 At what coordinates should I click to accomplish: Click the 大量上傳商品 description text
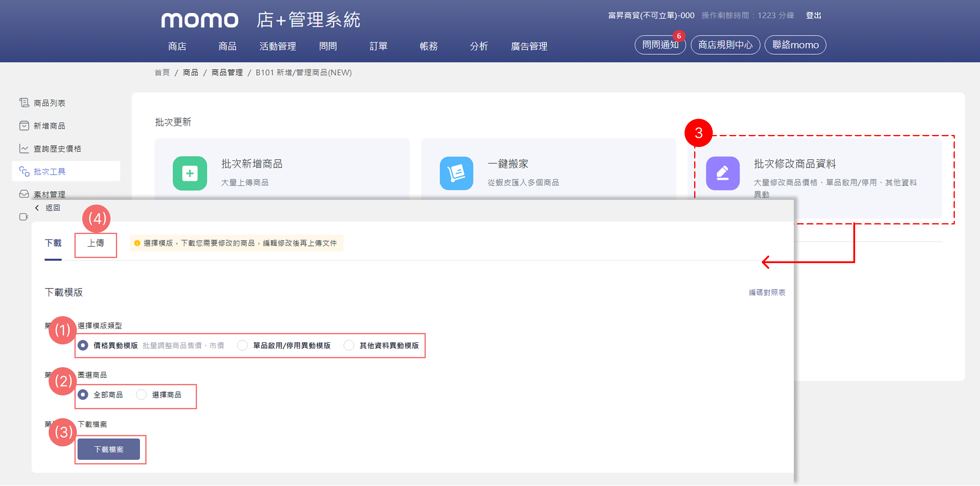[245, 183]
